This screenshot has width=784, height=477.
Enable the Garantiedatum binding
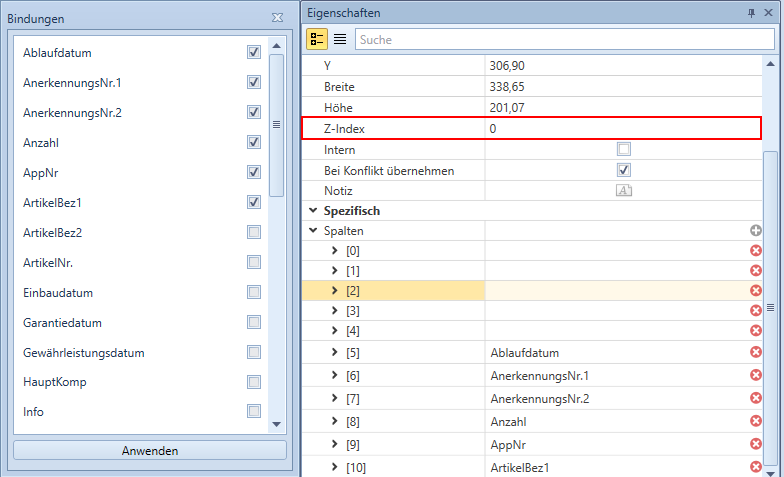tap(254, 322)
